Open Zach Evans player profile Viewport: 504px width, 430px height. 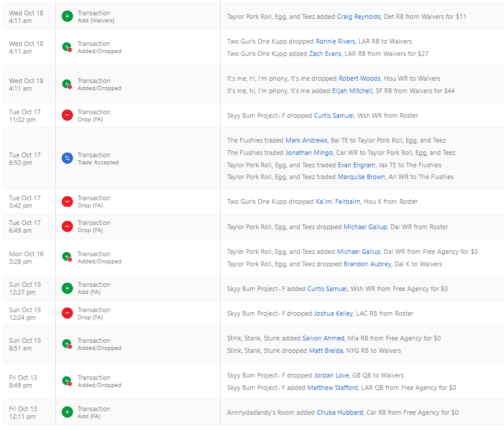[326, 54]
